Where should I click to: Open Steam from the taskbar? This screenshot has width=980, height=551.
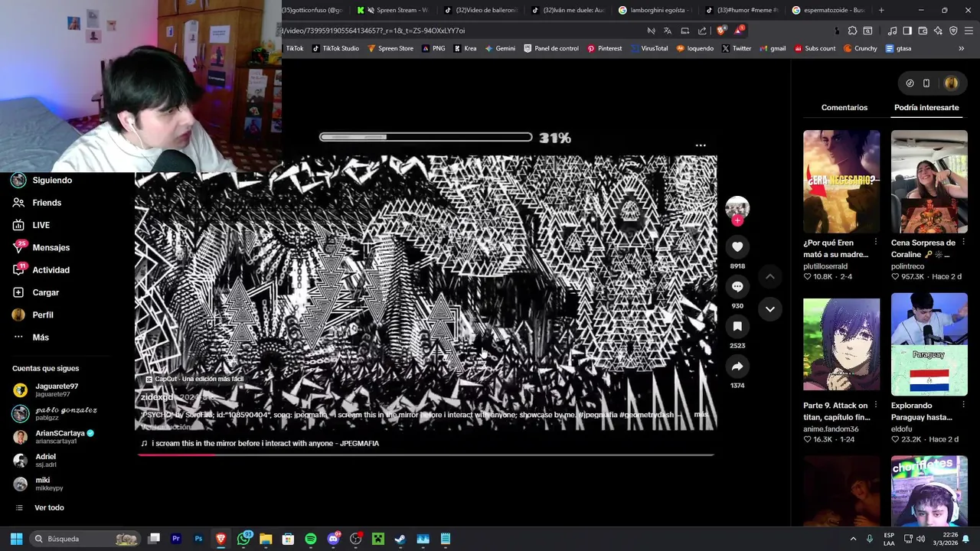tap(400, 539)
